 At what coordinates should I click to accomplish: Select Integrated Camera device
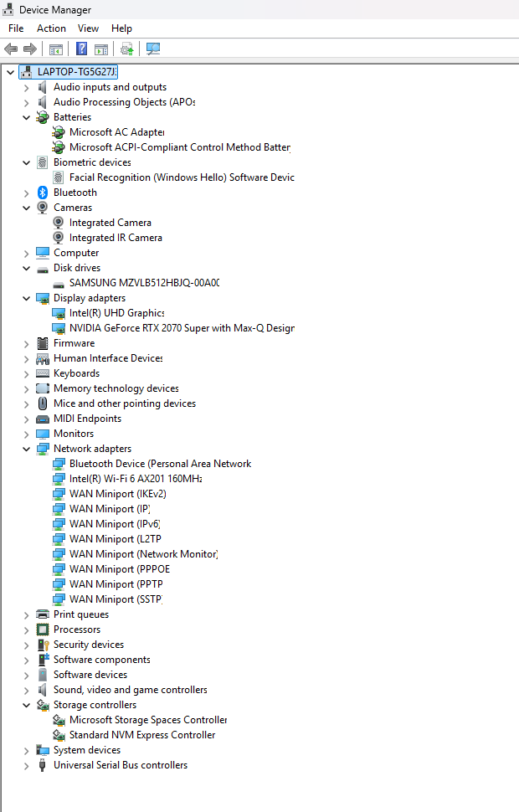click(110, 223)
